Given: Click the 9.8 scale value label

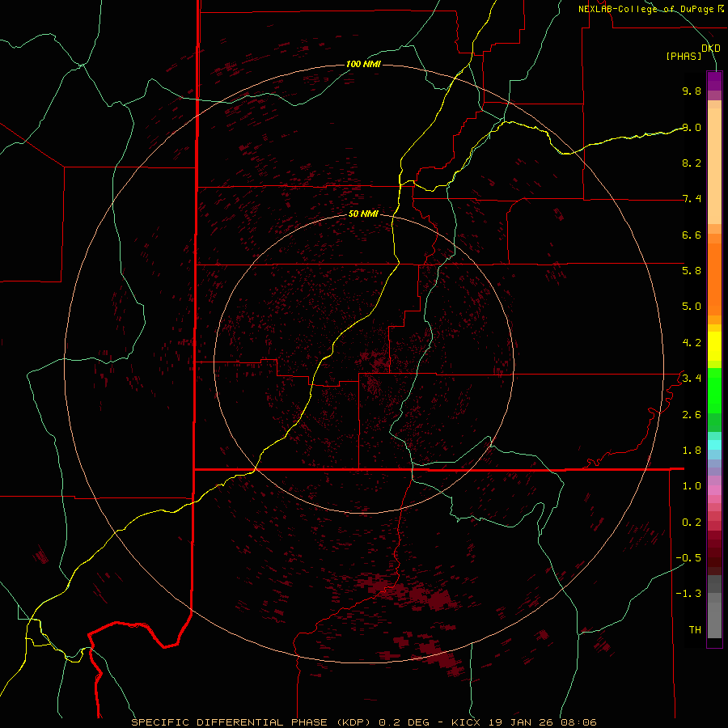Looking at the screenshot, I should 692,91.
